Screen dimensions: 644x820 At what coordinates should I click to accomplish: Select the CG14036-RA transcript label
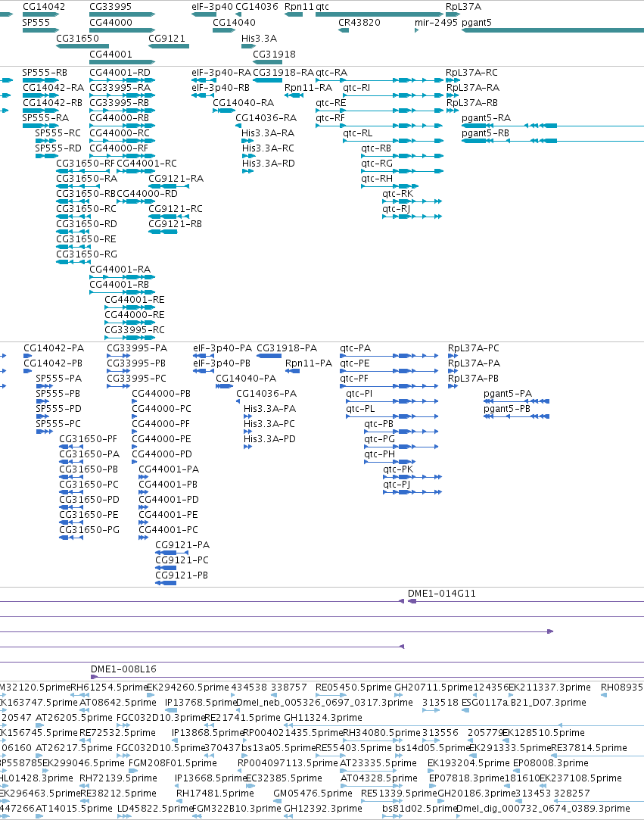[266, 118]
